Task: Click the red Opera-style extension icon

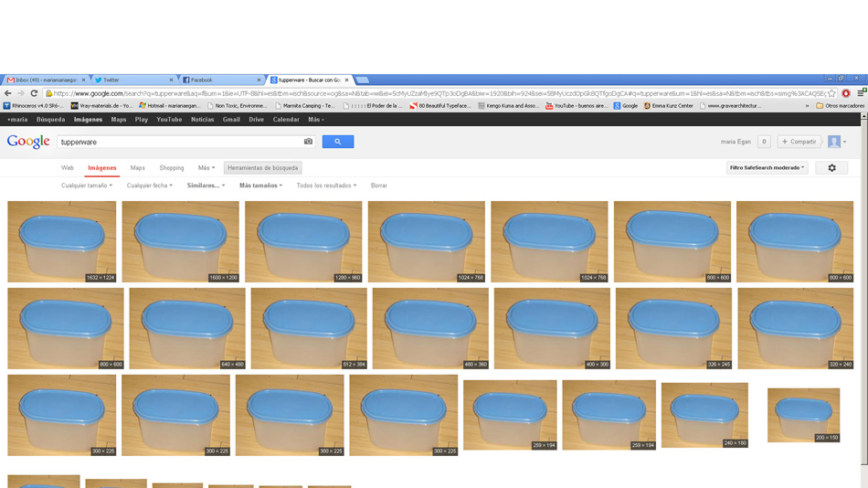Action: pos(846,93)
